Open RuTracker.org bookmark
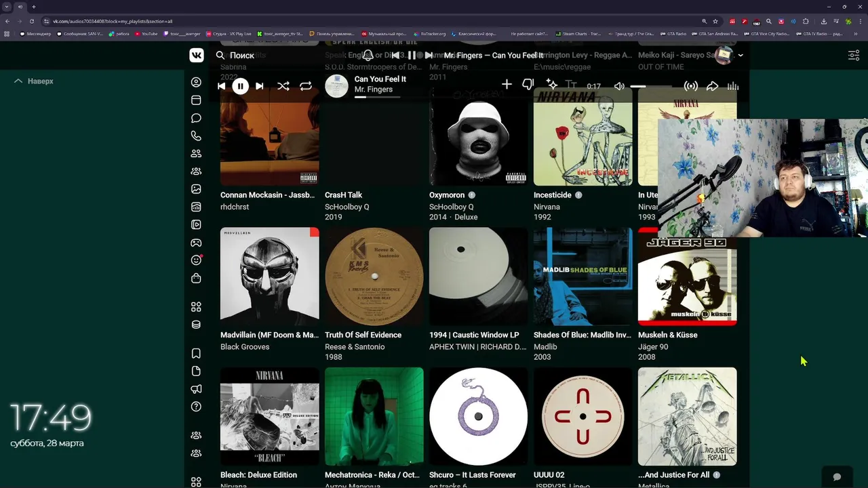Screen dimensions: 868x488 click(x=429, y=34)
